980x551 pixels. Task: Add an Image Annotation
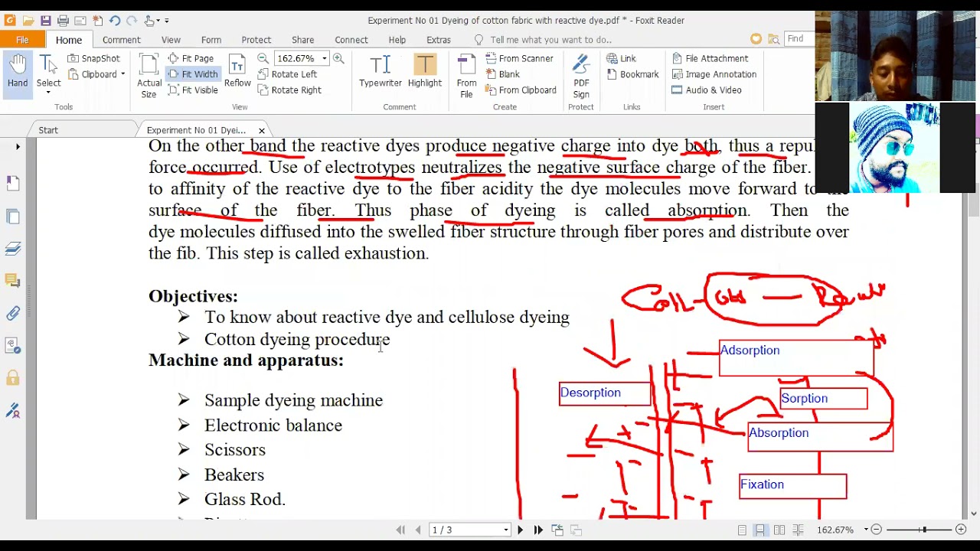[x=714, y=74]
